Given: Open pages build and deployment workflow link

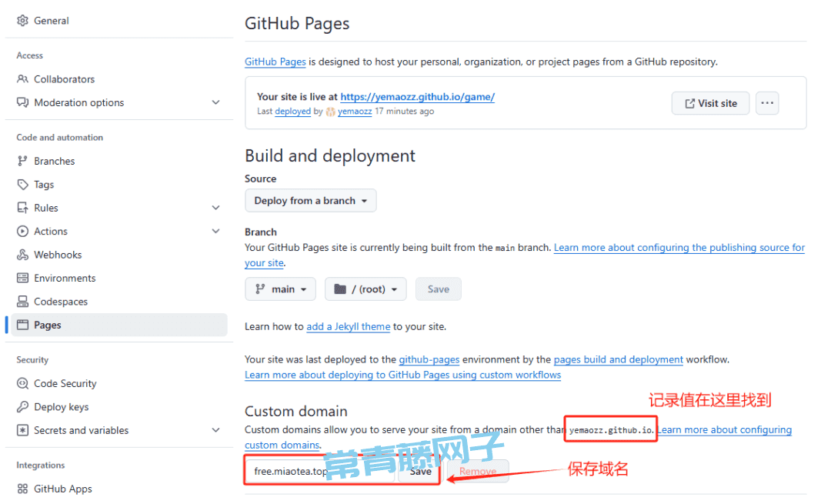Looking at the screenshot, I should (619, 359).
